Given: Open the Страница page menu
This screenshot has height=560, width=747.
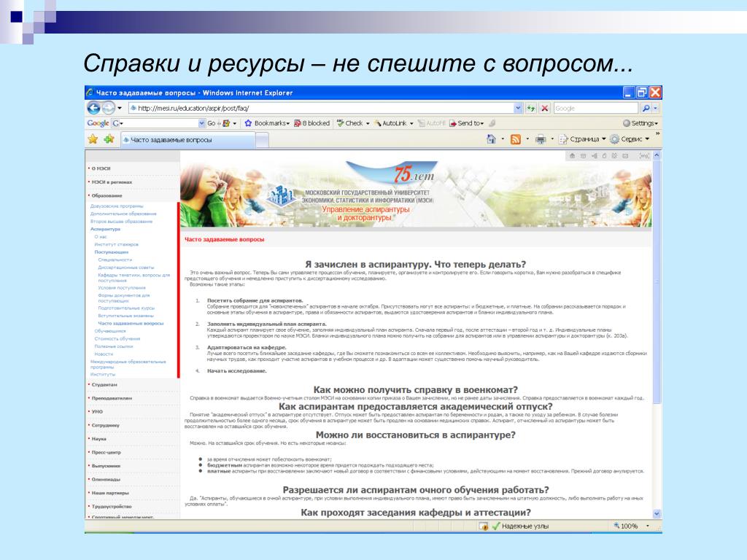Looking at the screenshot, I should click(x=582, y=139).
